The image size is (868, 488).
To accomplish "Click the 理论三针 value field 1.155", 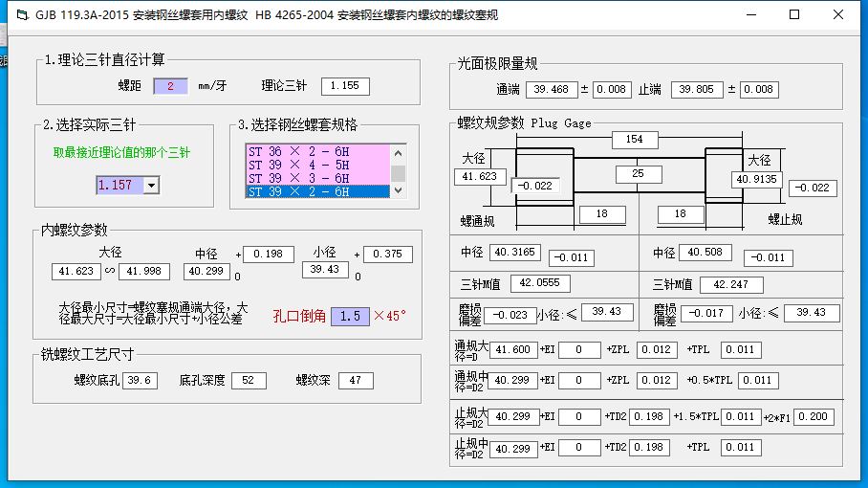I will 345,86.
